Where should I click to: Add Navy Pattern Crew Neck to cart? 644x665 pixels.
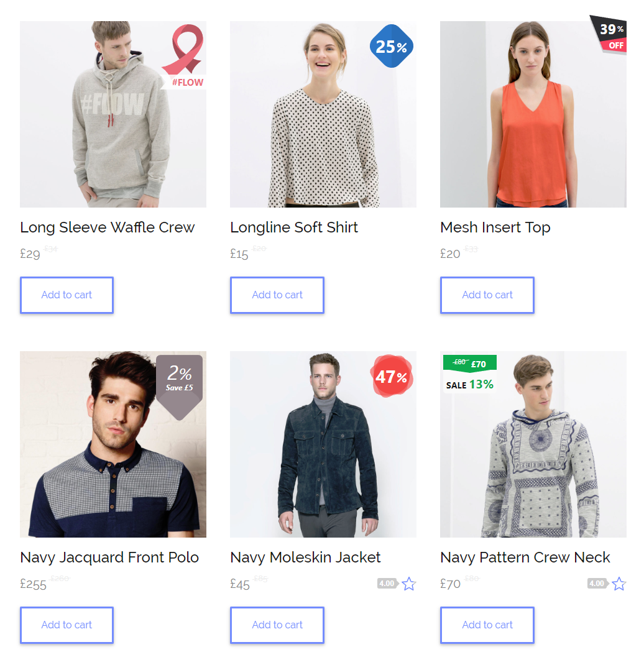coord(487,625)
